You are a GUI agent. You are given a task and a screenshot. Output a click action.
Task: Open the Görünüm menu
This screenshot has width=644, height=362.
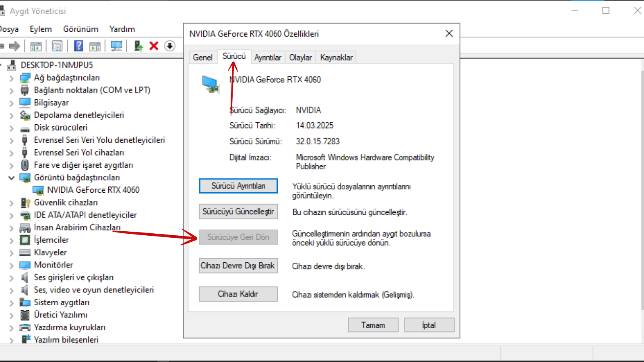pyautogui.click(x=80, y=29)
